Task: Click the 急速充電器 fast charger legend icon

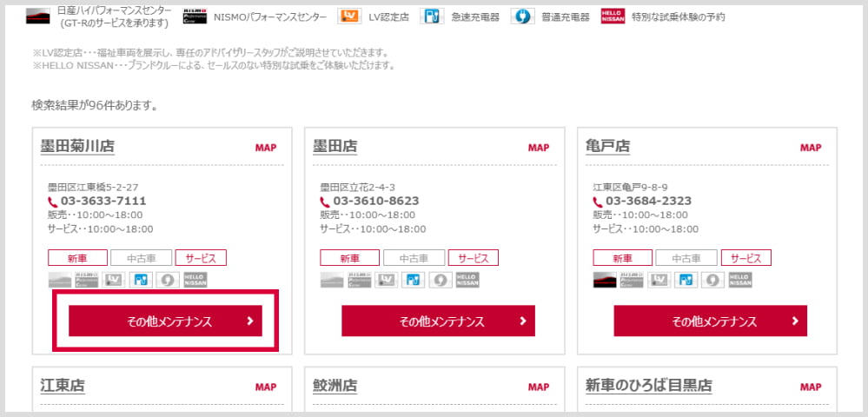Action: pos(433,17)
